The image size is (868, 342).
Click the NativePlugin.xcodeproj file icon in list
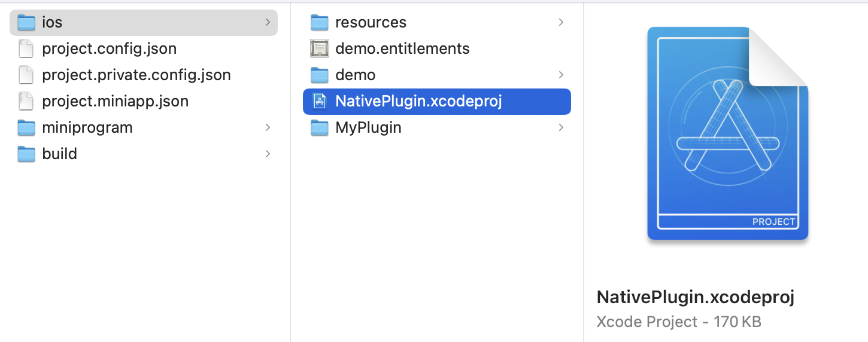pyautogui.click(x=320, y=102)
